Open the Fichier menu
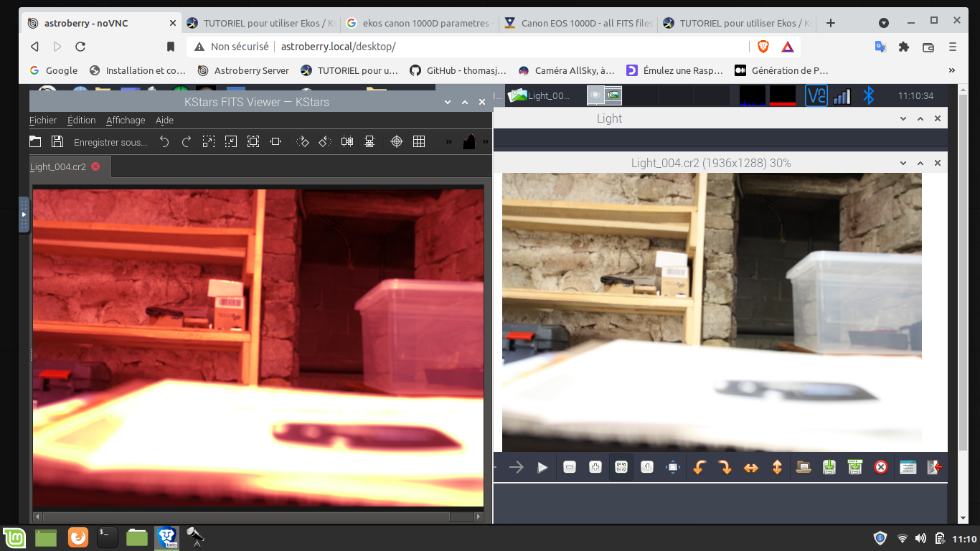 43,121
